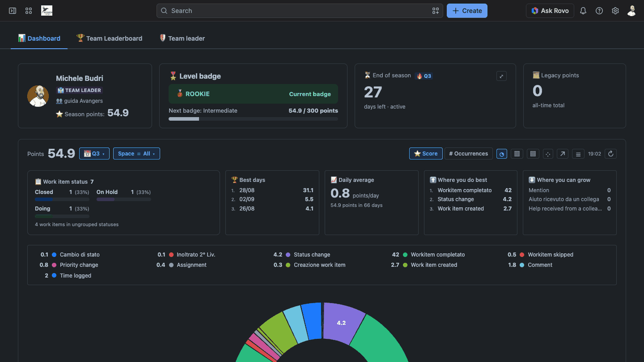Expand the End of season card

(x=501, y=76)
